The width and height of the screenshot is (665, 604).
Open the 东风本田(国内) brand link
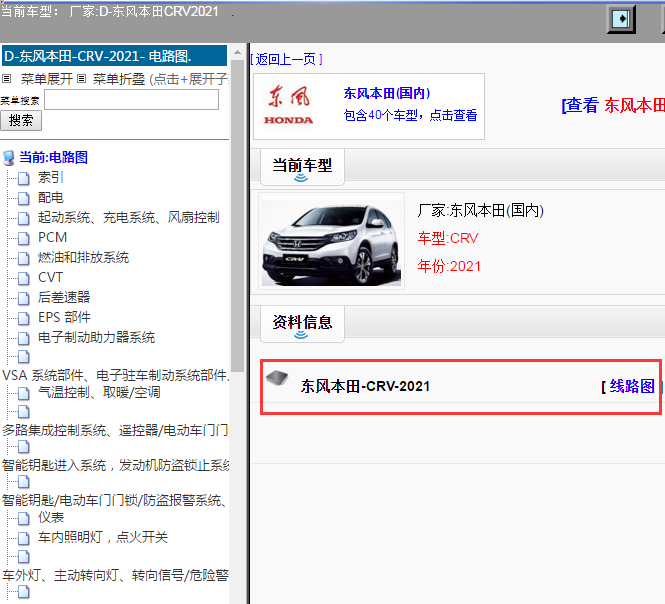[x=387, y=93]
